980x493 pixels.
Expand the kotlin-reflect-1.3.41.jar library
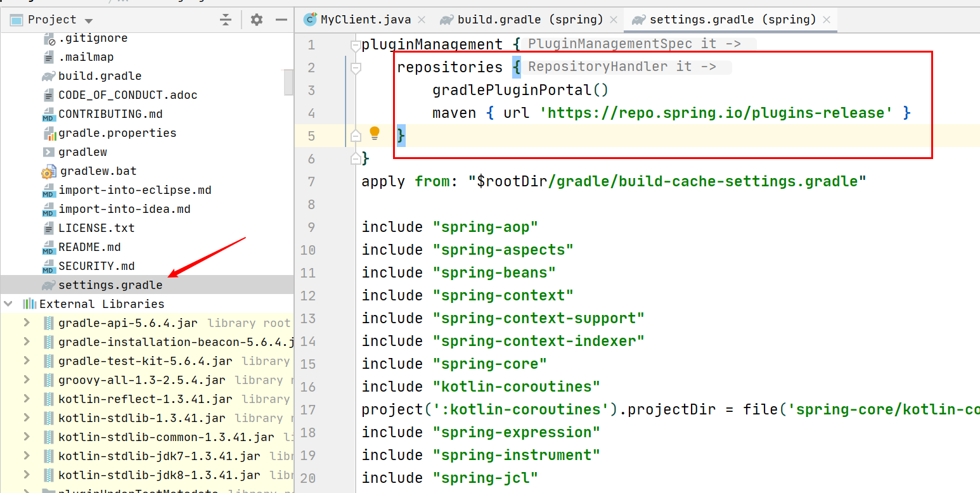(27, 399)
